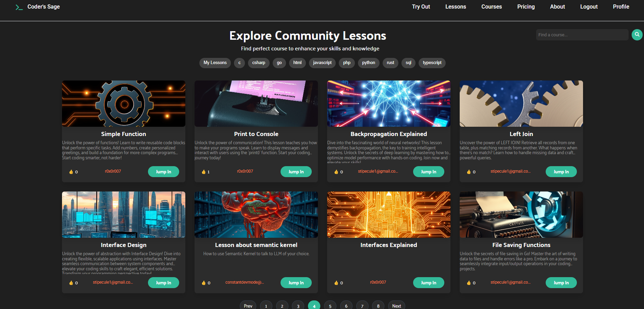Viewport: 644px width, 309px height.
Task: Open the About page
Action: point(557,7)
